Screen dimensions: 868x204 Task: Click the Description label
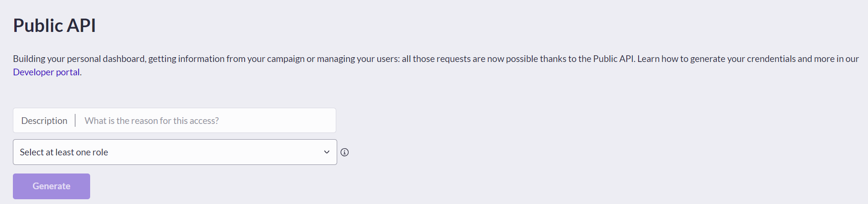[44, 121]
